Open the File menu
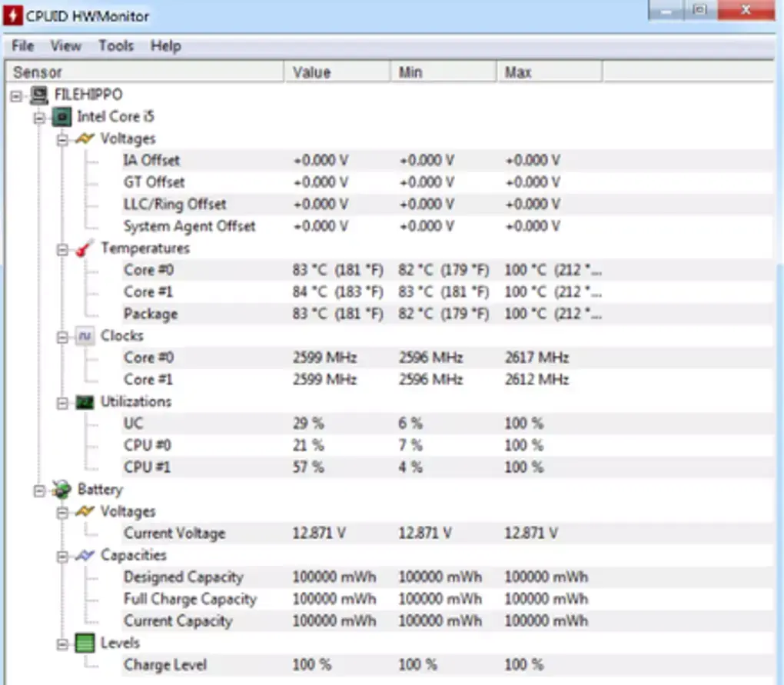The image size is (784, 685). click(x=23, y=46)
